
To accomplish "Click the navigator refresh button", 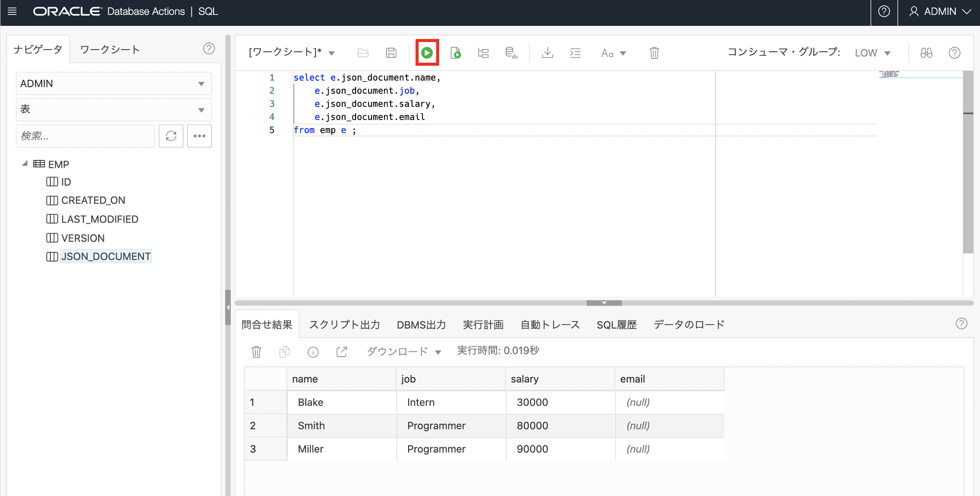I will pos(171,136).
